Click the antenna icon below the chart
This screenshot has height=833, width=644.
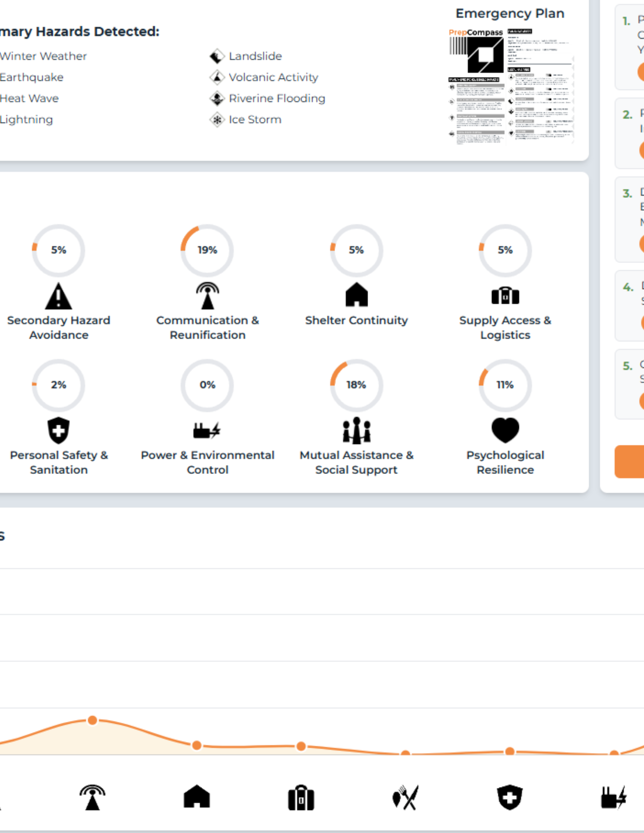(92, 797)
